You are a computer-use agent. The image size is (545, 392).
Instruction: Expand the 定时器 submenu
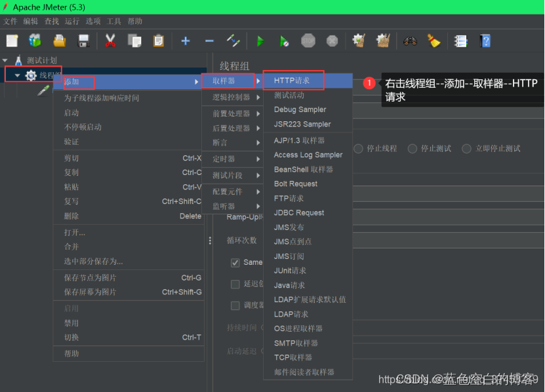tap(232, 159)
